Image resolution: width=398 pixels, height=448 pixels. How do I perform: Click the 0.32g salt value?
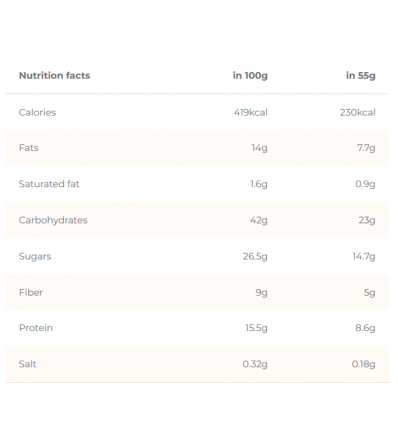tap(255, 364)
